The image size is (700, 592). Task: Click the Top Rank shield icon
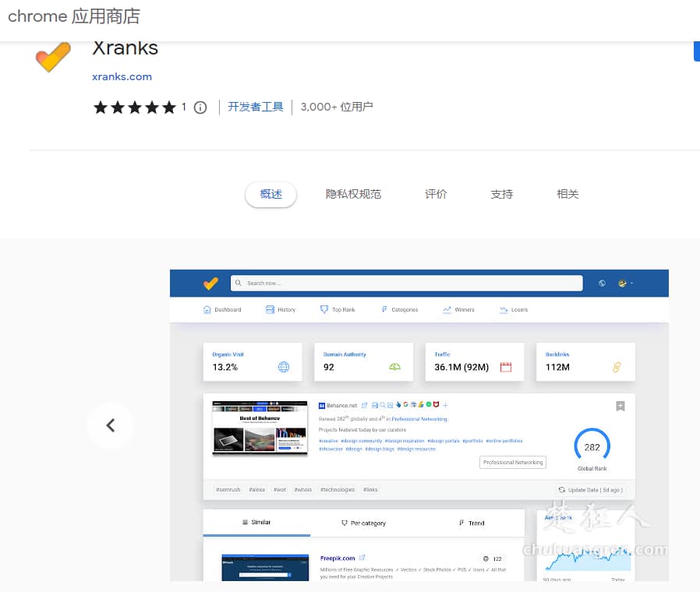323,309
